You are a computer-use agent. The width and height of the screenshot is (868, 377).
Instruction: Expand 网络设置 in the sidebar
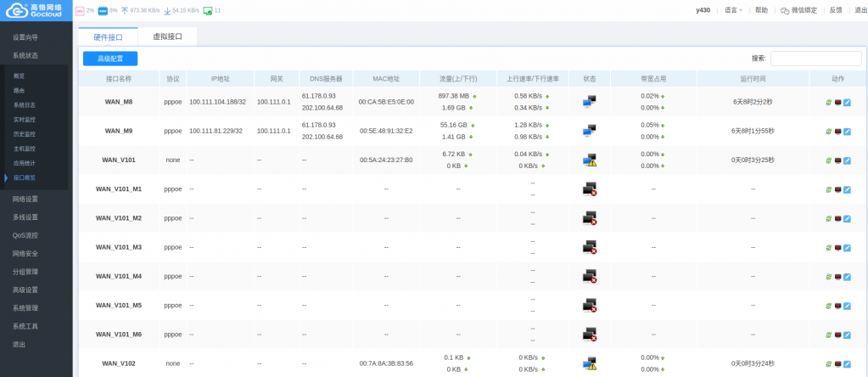coord(25,199)
